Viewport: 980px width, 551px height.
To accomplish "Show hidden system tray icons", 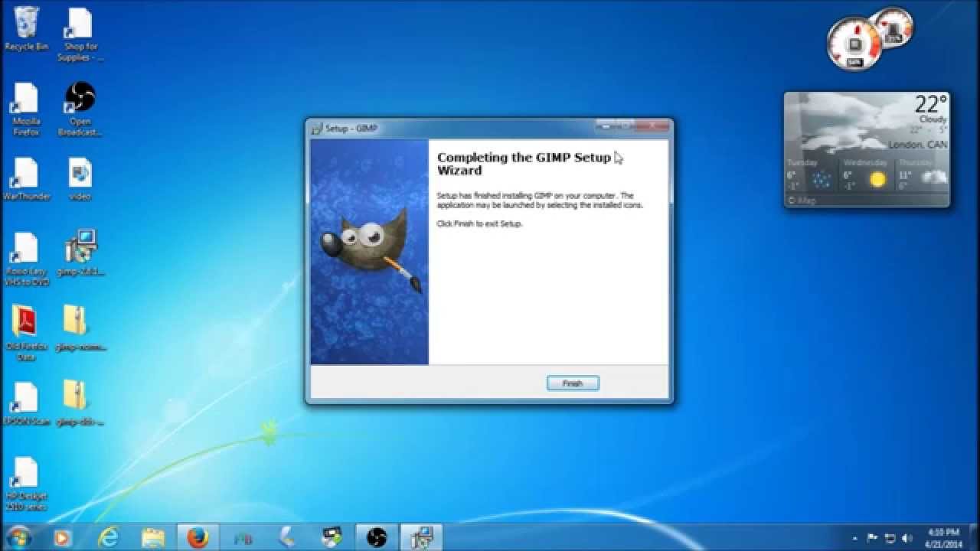I will 855,538.
